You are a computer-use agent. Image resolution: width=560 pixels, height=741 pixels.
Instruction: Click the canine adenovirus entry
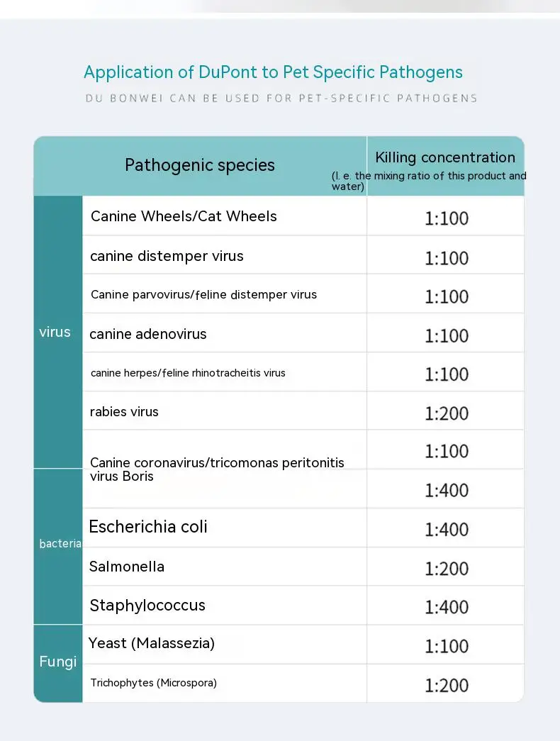click(x=148, y=334)
